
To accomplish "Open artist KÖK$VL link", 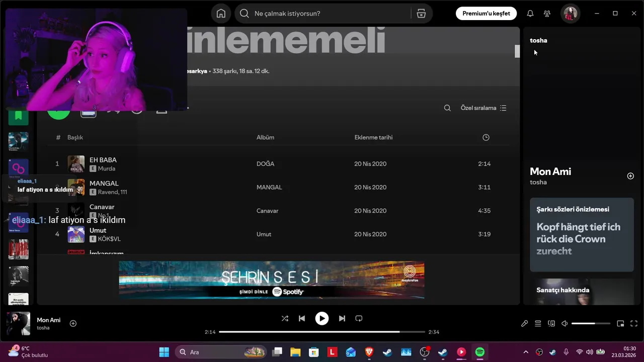I will point(109,239).
